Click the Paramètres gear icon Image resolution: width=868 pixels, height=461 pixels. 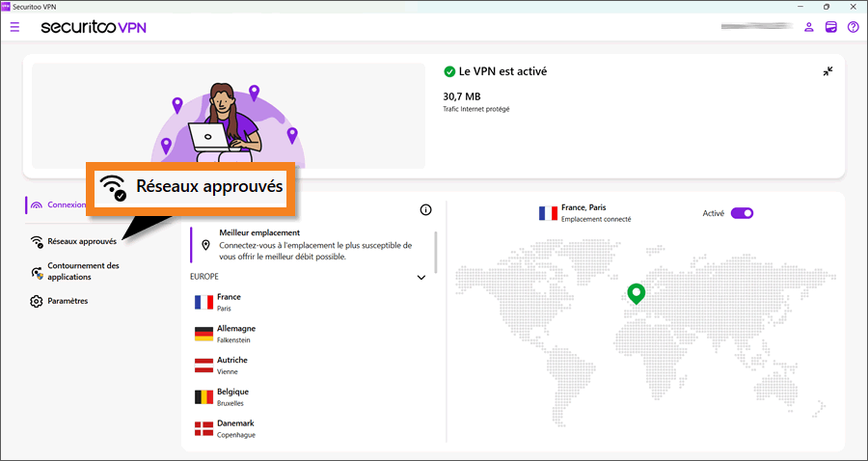[x=37, y=302]
